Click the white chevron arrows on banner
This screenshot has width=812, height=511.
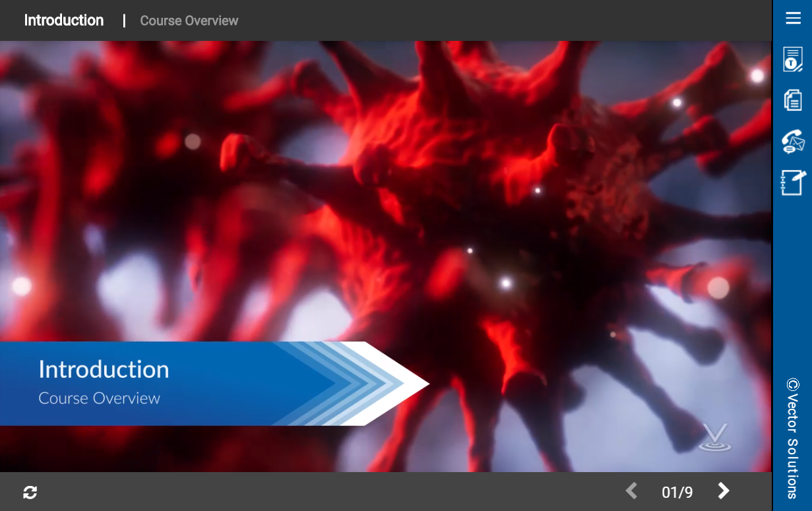[x=376, y=383]
